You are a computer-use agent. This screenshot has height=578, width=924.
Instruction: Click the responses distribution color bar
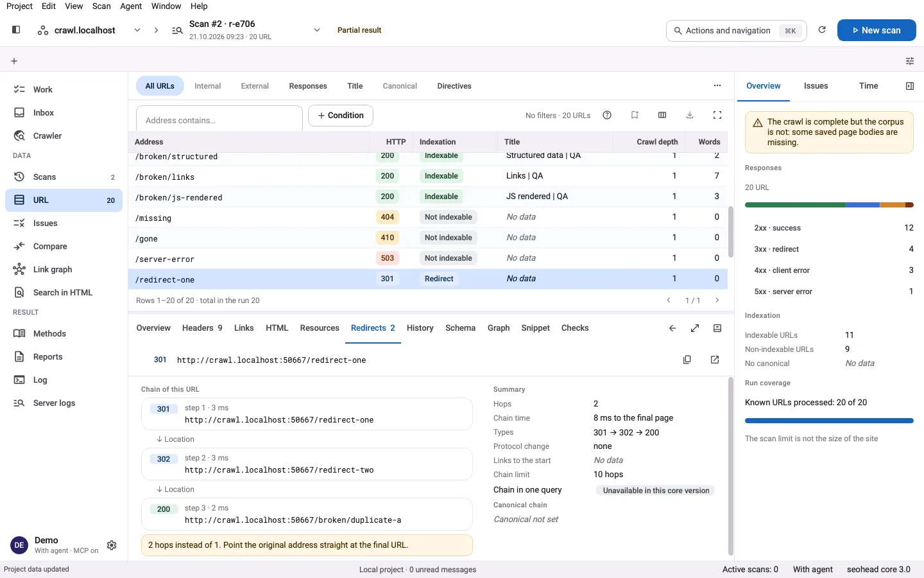click(829, 205)
